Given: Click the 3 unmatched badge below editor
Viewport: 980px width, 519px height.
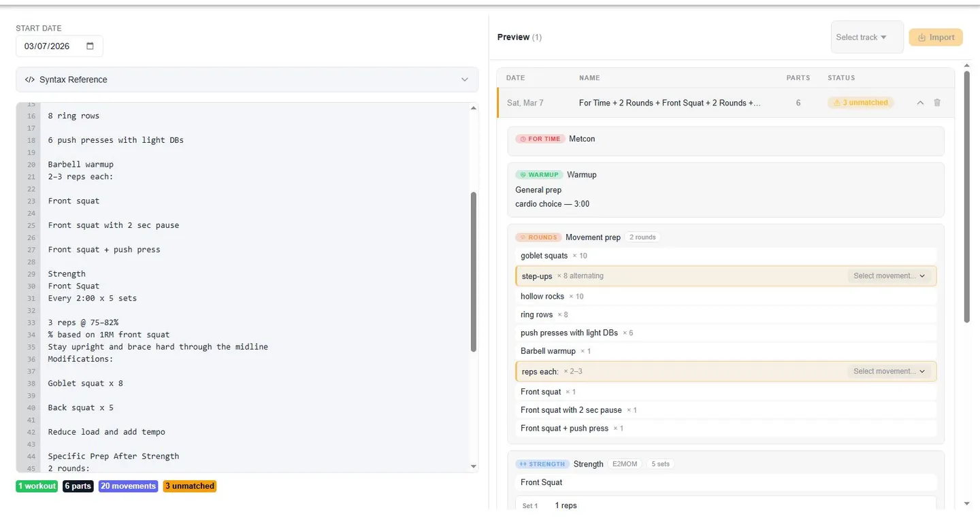Looking at the screenshot, I should tap(190, 486).
